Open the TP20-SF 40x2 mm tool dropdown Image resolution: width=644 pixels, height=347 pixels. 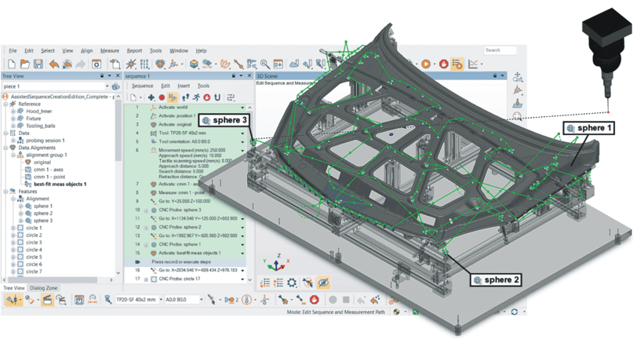point(161,300)
